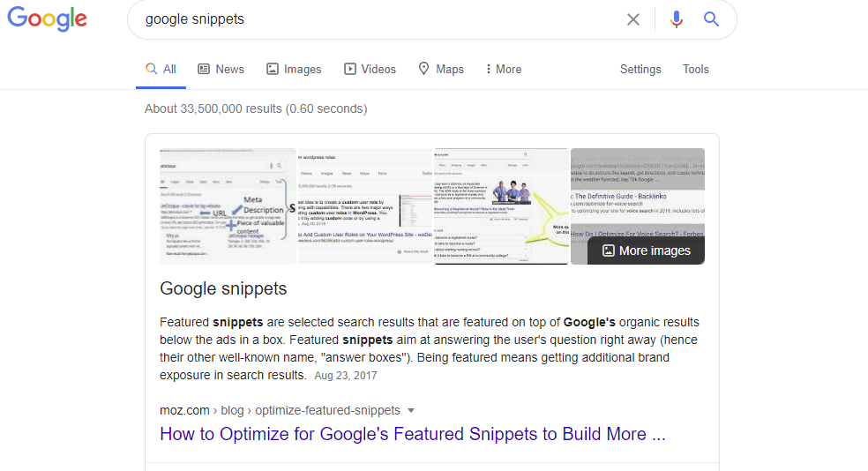Open search Tools

click(695, 69)
